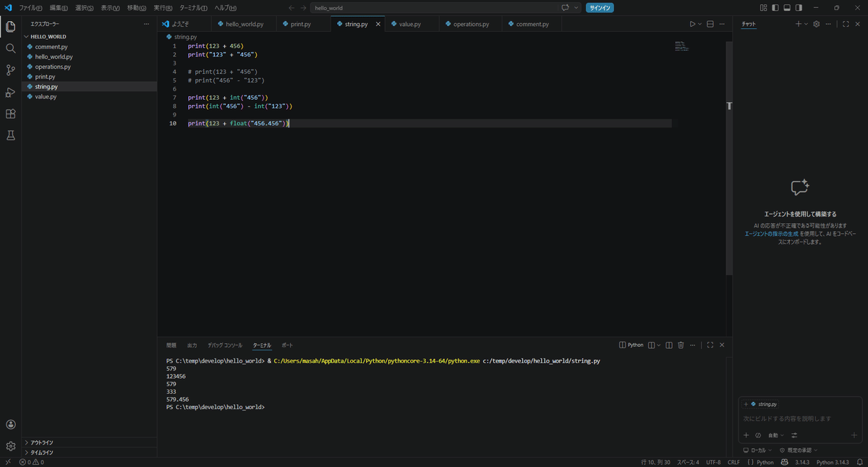Open chat settings gear icon

pos(817,24)
